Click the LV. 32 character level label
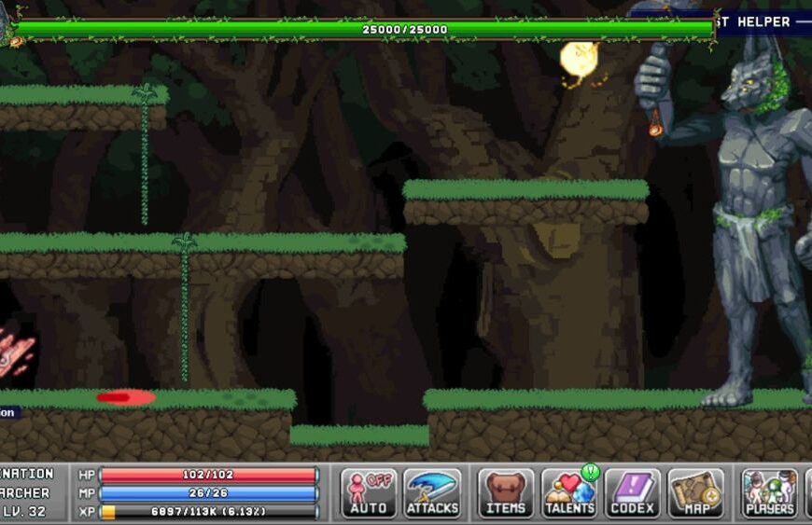The width and height of the screenshot is (812, 525). click(26, 511)
